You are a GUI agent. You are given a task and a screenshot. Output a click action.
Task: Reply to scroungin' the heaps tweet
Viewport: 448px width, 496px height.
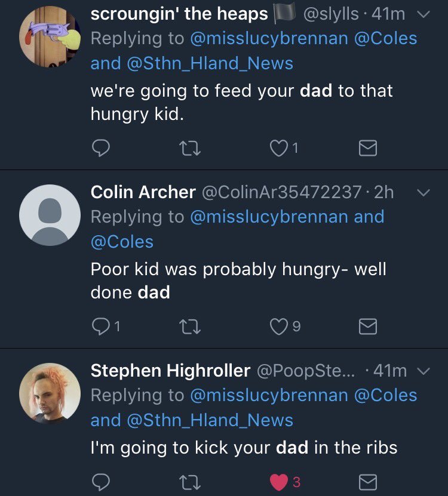(102, 148)
